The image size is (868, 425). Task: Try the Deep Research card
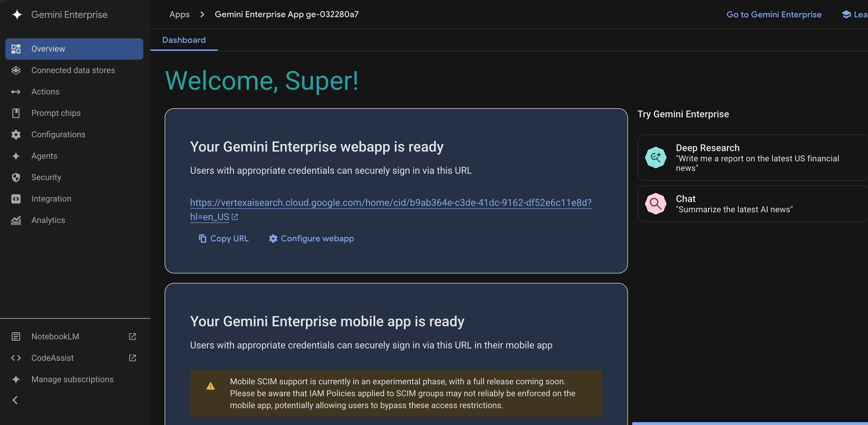(x=752, y=157)
